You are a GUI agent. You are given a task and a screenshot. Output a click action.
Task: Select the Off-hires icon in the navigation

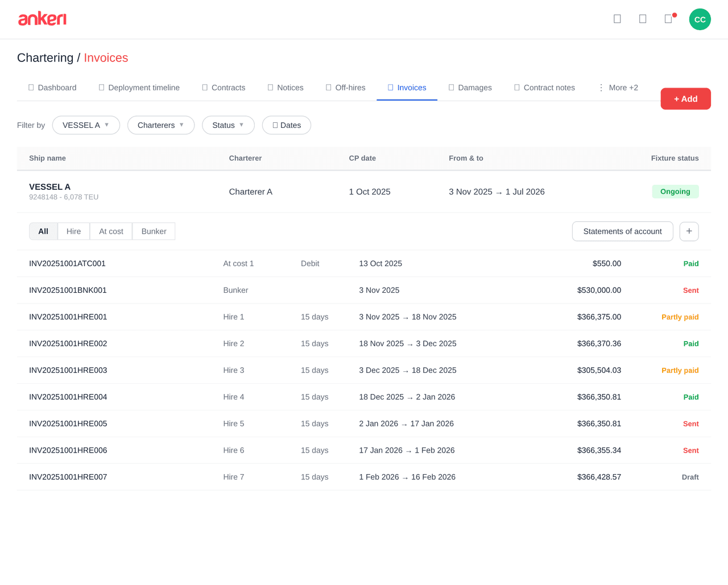tap(328, 87)
